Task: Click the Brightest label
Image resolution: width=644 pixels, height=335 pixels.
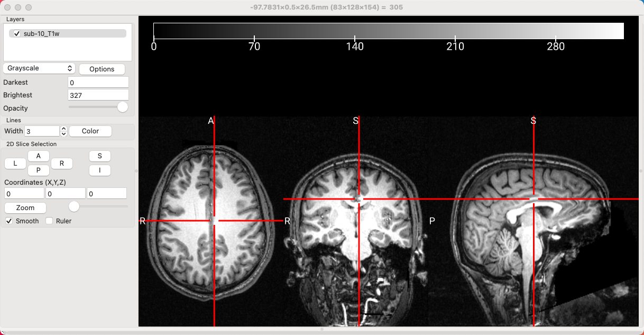Action: (x=17, y=95)
